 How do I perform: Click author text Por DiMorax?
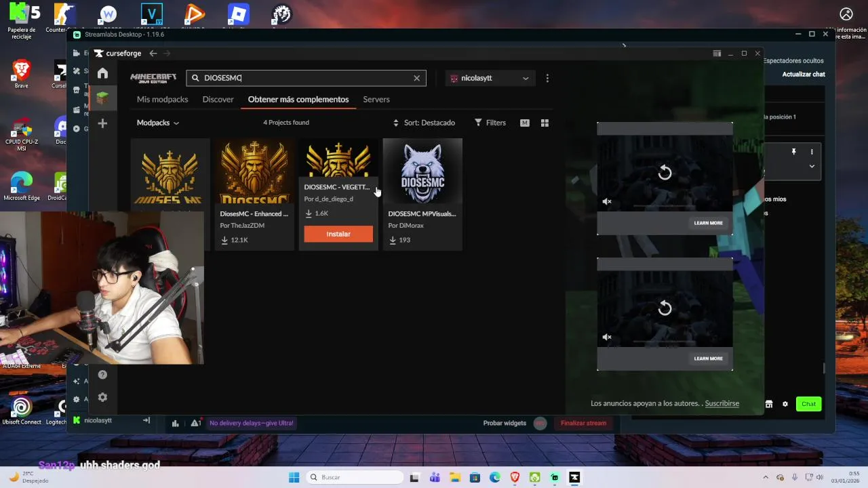click(x=406, y=226)
